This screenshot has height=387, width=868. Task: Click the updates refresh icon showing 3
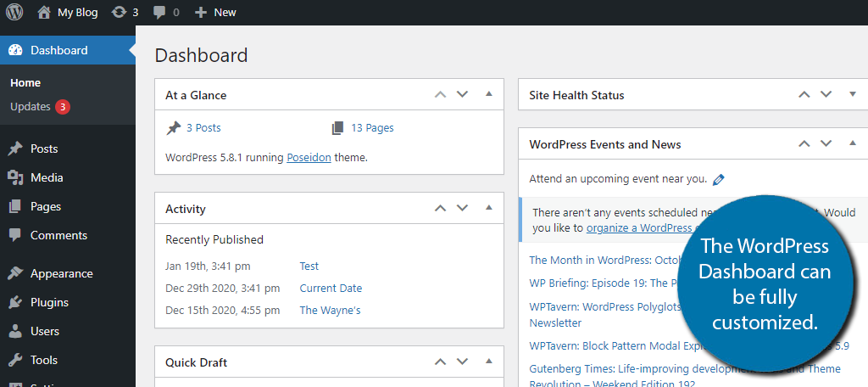pyautogui.click(x=119, y=12)
